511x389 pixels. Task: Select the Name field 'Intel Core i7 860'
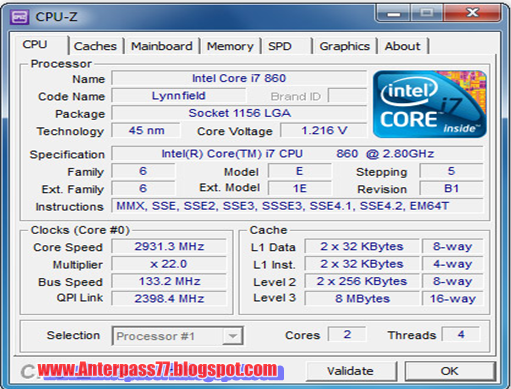239,78
